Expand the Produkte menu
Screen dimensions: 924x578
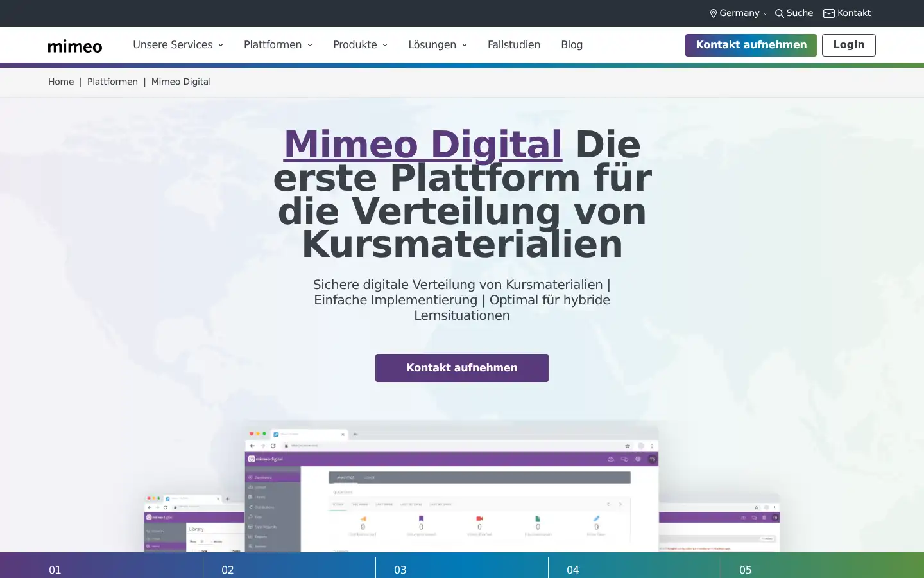(x=361, y=45)
